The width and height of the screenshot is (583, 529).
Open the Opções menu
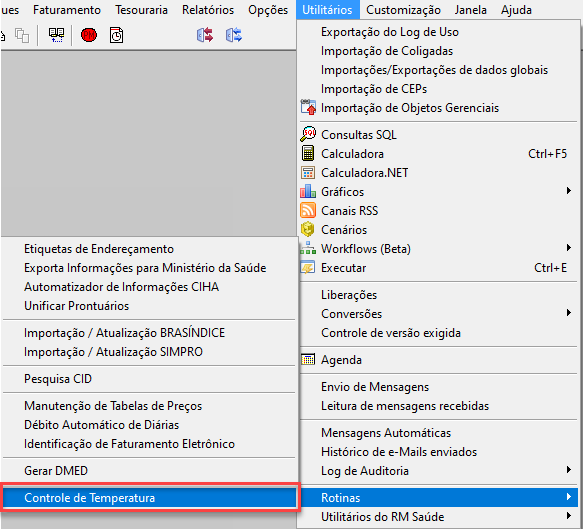coord(268,10)
